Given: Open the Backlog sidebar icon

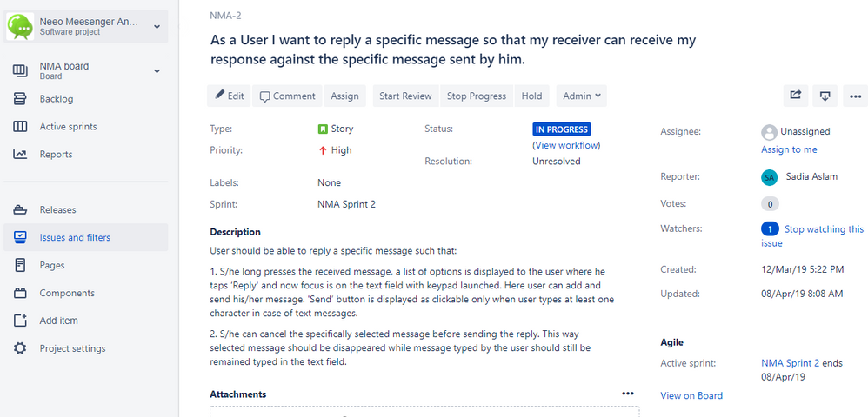Looking at the screenshot, I should point(20,99).
